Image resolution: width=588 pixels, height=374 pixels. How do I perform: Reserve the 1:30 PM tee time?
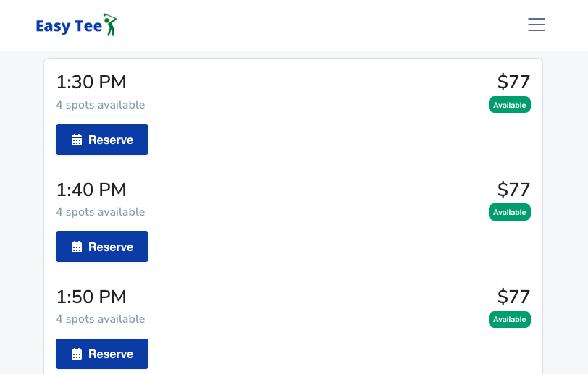point(102,140)
